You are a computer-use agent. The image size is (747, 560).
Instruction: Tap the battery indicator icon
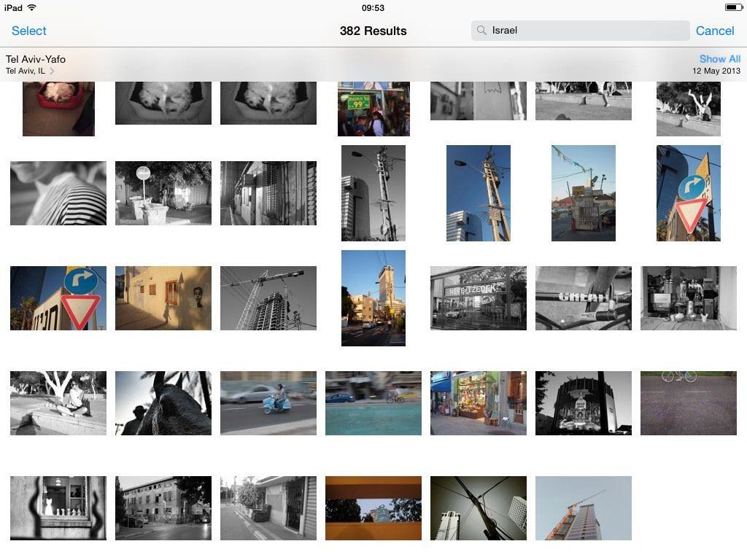pos(733,7)
